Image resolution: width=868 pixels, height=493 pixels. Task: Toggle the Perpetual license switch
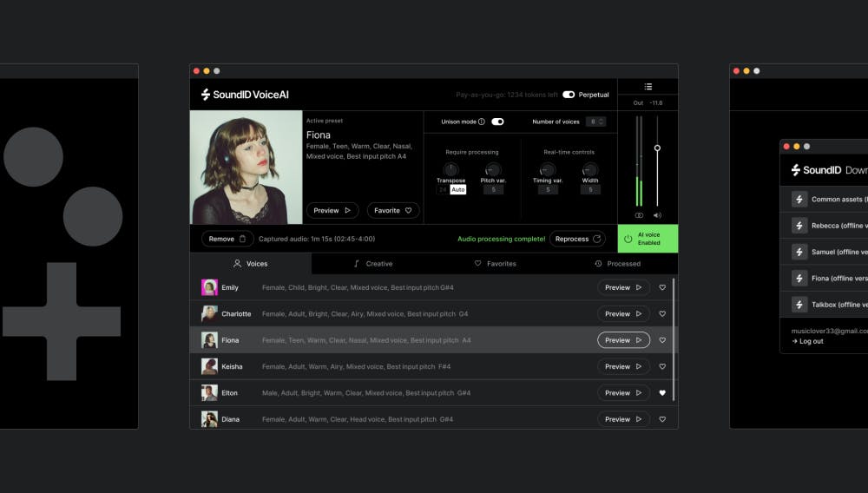coord(569,95)
